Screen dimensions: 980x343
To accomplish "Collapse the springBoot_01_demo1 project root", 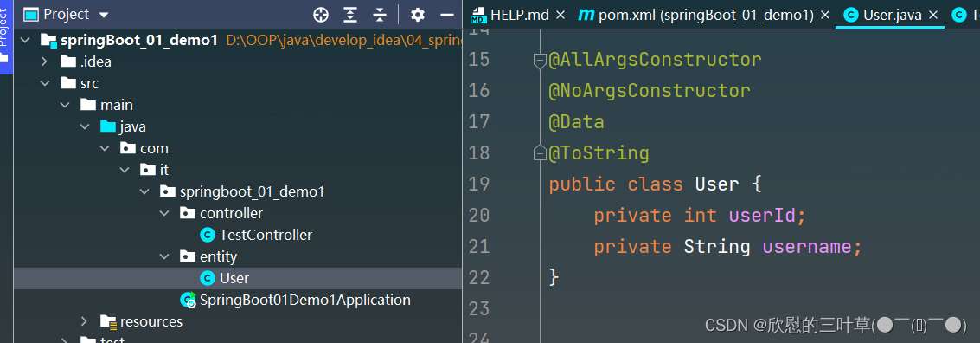I will (x=25, y=41).
